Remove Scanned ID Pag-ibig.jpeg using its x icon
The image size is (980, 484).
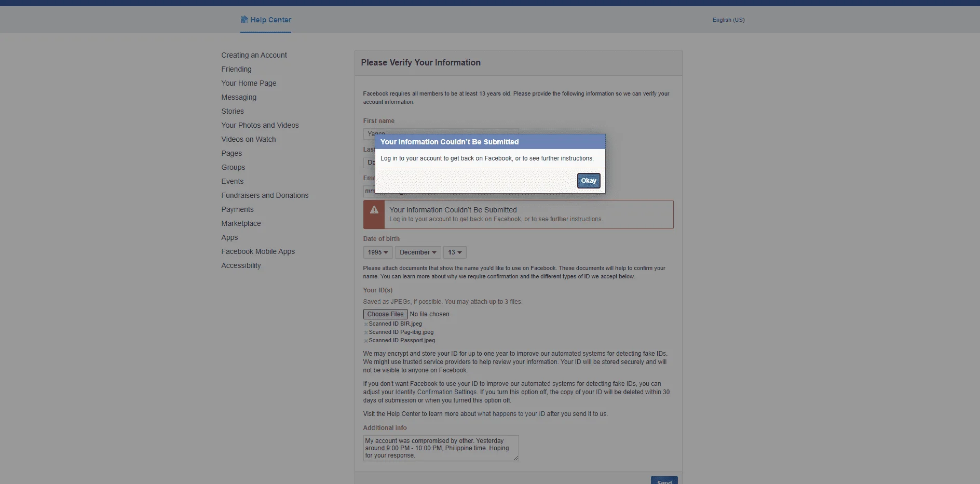click(366, 332)
